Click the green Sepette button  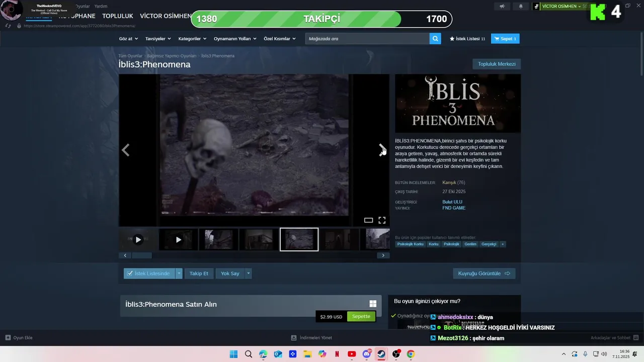(x=361, y=317)
